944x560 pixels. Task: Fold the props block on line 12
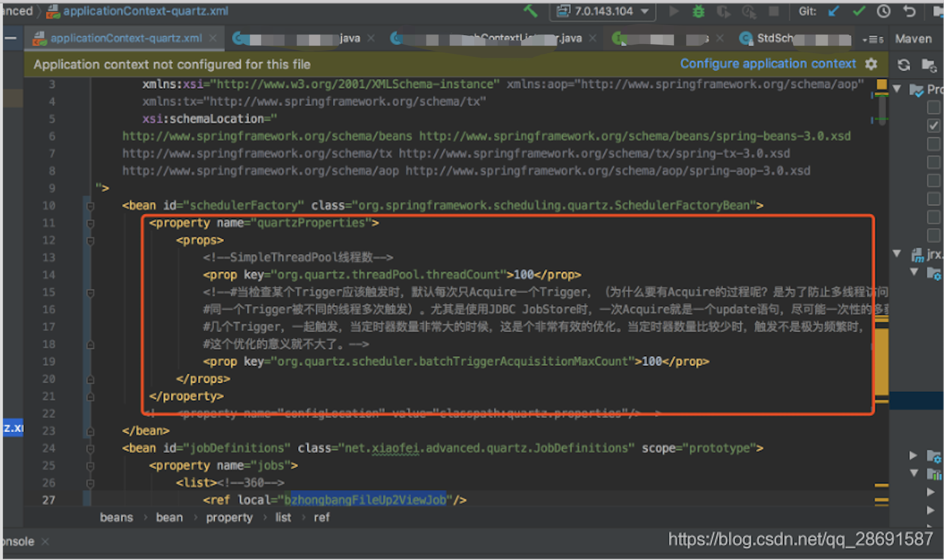[x=90, y=240]
